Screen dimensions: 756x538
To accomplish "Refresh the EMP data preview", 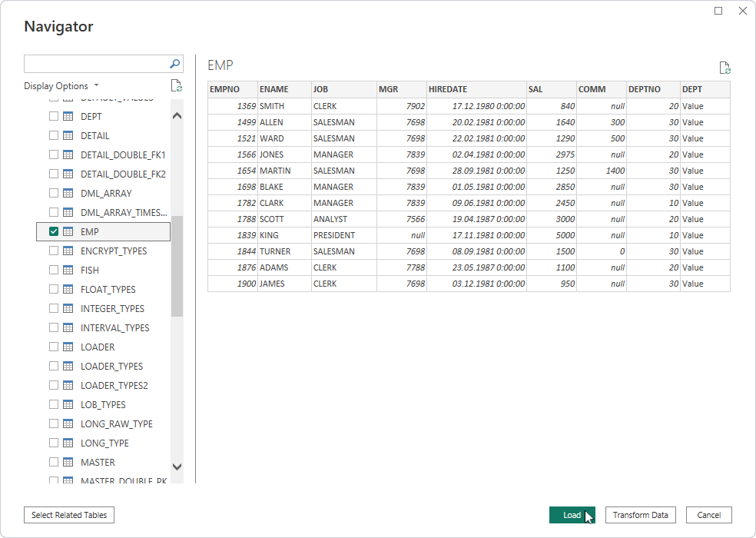I will (723, 68).
